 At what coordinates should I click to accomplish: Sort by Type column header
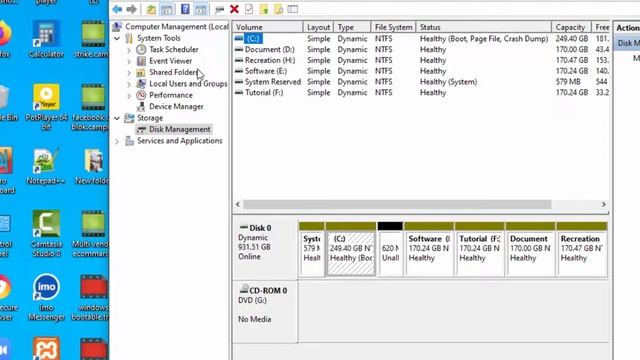(352, 27)
